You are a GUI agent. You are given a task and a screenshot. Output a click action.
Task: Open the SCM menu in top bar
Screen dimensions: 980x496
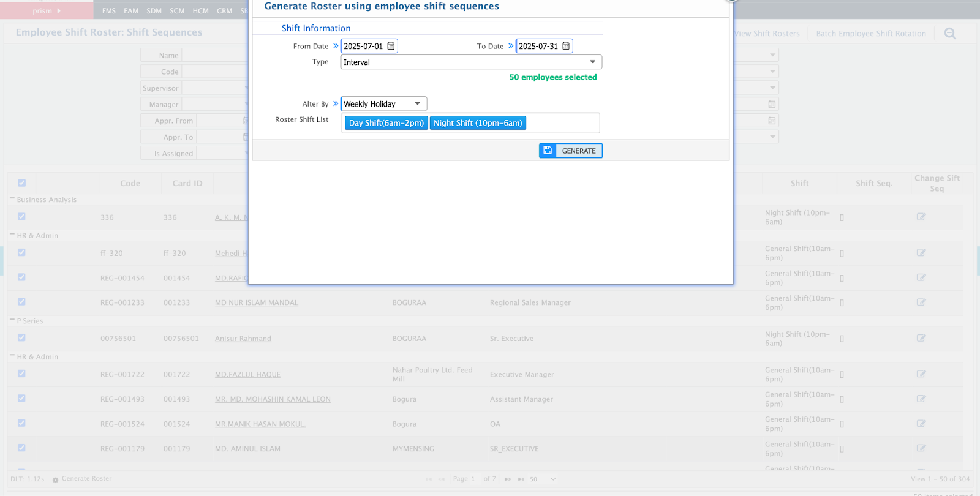[x=177, y=11]
